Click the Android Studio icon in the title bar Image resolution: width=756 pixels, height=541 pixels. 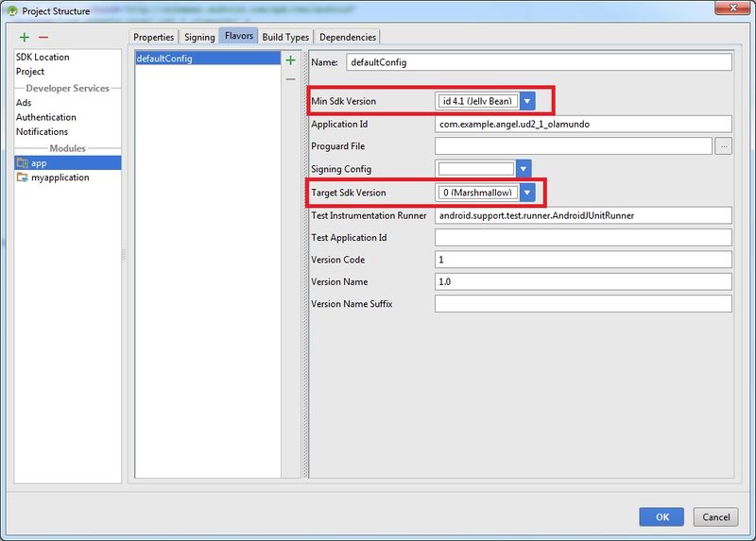[x=12, y=10]
